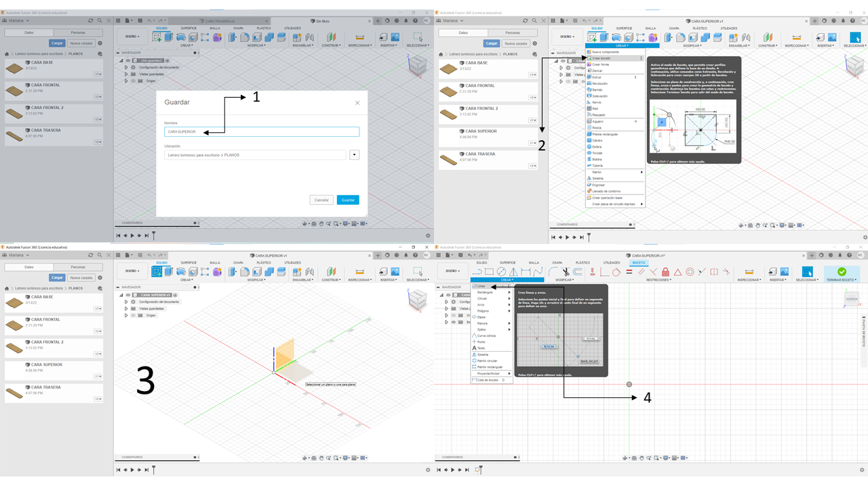
Task: Click Fix/Lock constraint icon in bottom-right window
Action: click(666, 272)
